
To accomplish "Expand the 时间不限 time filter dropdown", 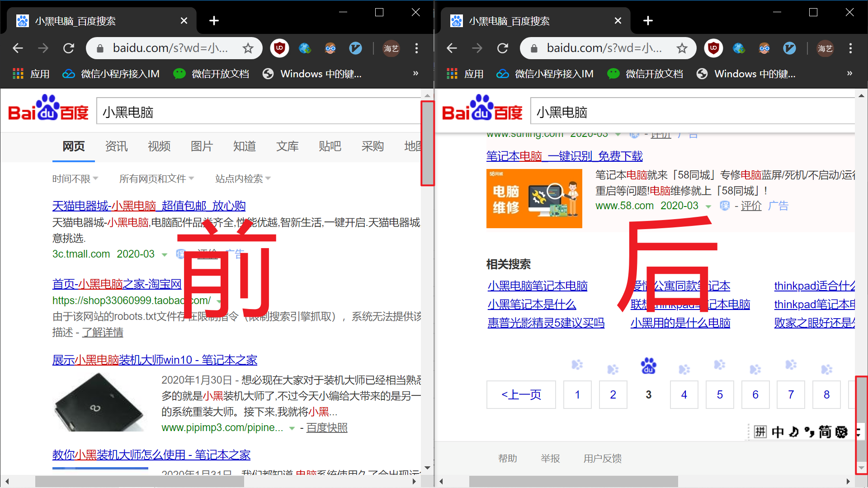I will tap(75, 179).
